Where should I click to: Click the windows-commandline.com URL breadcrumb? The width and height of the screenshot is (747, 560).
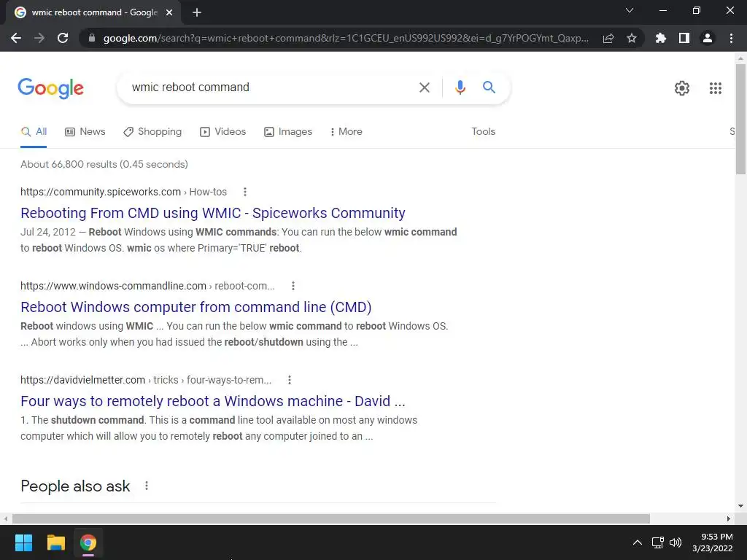(x=147, y=286)
